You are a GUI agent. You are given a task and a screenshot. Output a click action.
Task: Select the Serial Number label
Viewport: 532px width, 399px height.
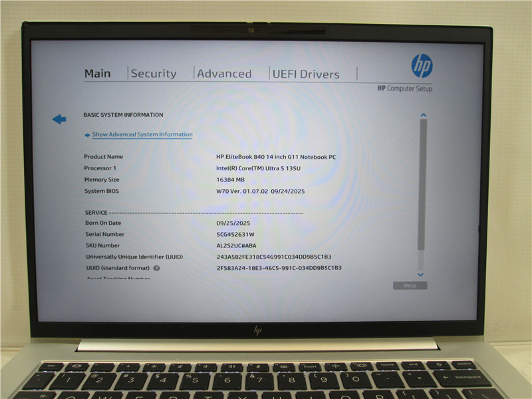click(105, 234)
